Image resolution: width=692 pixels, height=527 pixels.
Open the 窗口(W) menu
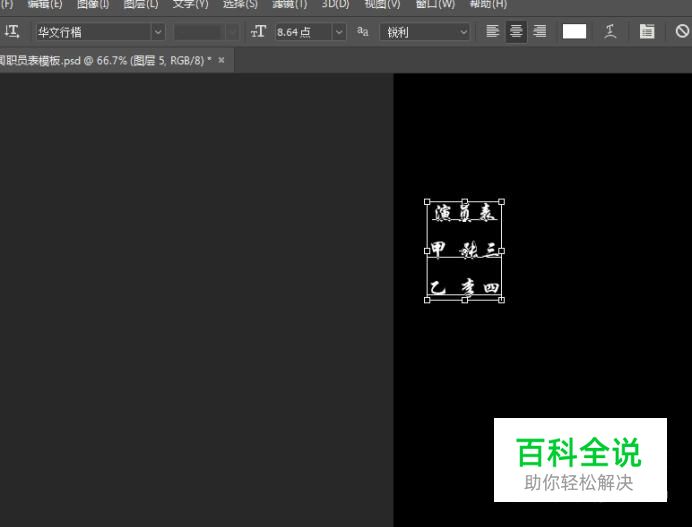(435, 4)
